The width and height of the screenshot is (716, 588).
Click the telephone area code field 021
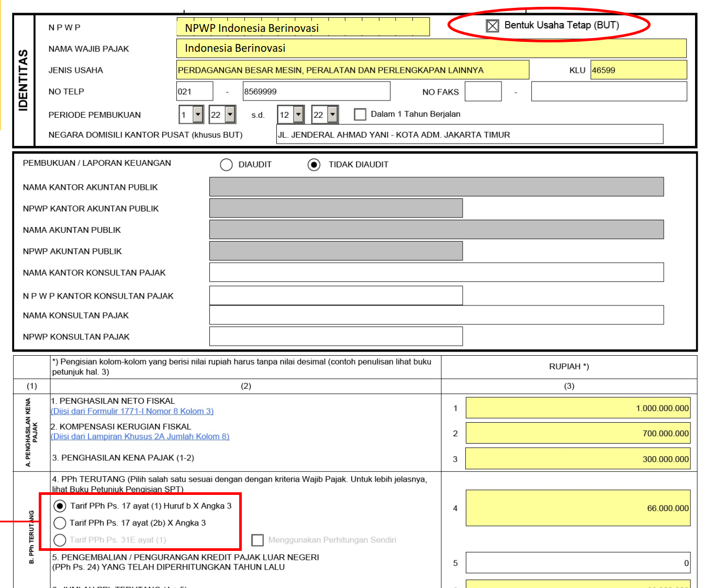point(195,91)
